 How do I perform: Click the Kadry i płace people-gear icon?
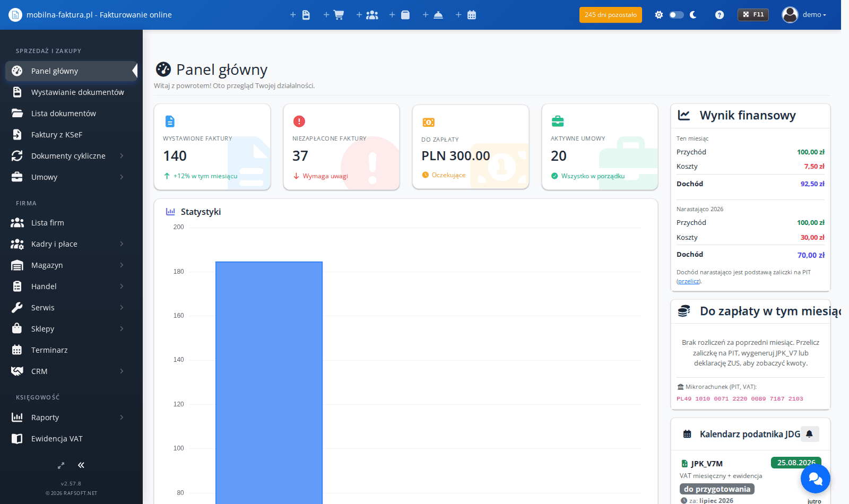[x=17, y=244]
